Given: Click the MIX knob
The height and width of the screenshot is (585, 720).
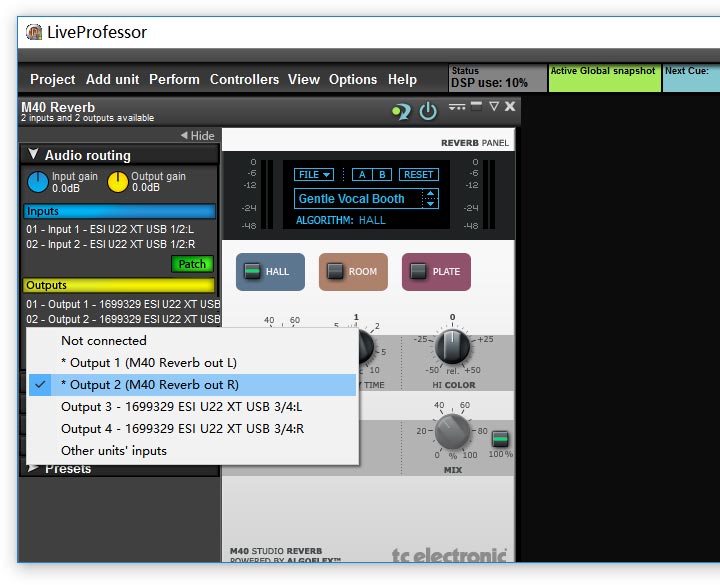Looking at the screenshot, I should click(x=452, y=431).
